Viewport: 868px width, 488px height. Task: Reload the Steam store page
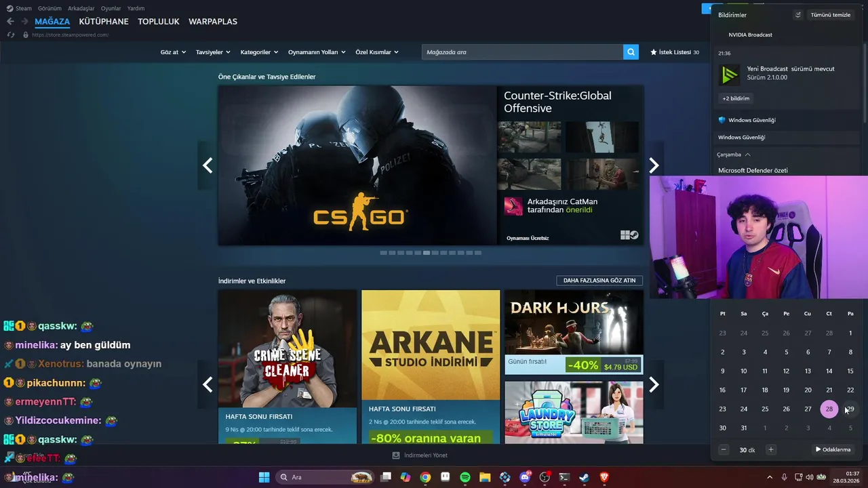pos(10,35)
